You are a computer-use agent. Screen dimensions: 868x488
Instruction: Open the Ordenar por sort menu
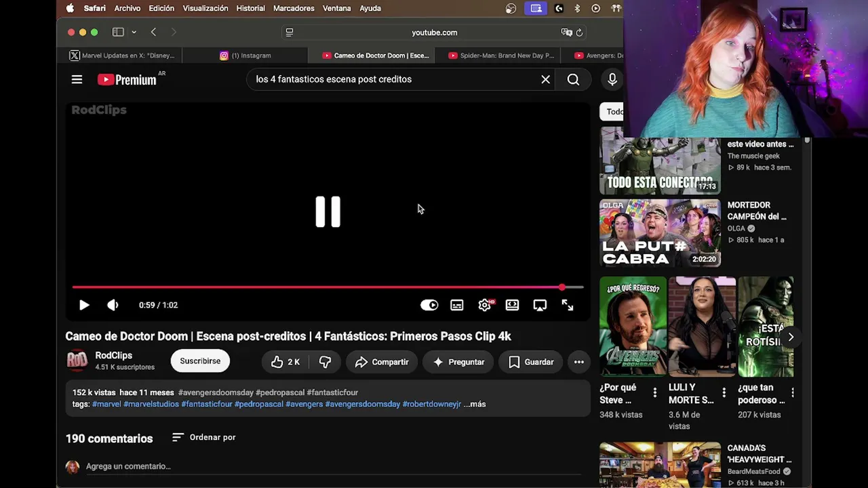[x=203, y=437]
